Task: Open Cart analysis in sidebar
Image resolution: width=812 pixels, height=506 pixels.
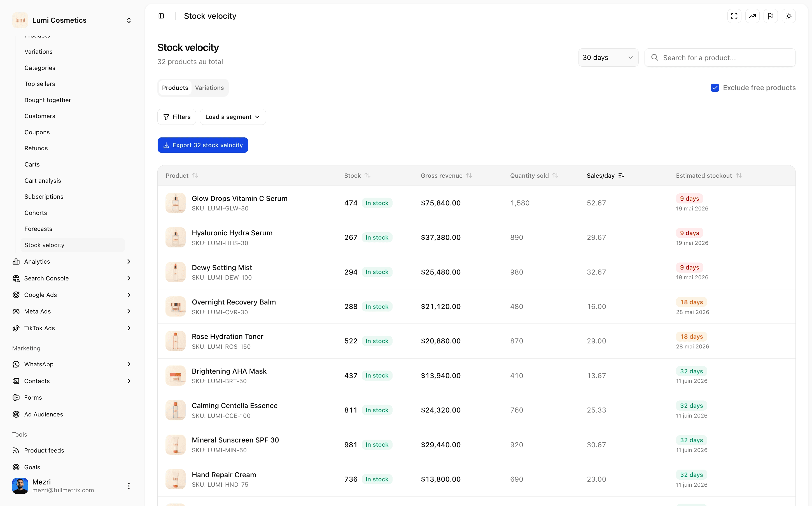Action: coord(43,181)
